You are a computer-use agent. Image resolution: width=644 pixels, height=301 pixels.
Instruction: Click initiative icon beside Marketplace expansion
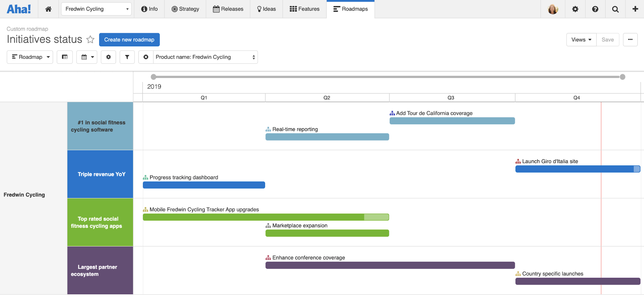tap(268, 226)
